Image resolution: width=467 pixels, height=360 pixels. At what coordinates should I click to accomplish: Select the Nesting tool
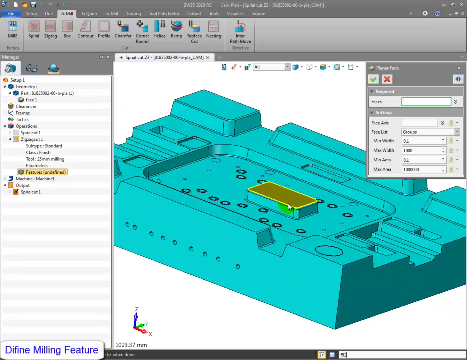tap(213, 29)
